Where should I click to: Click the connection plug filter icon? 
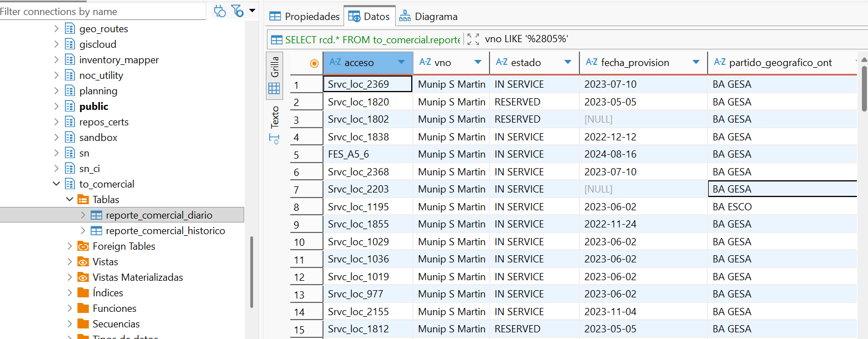pyautogui.click(x=220, y=11)
